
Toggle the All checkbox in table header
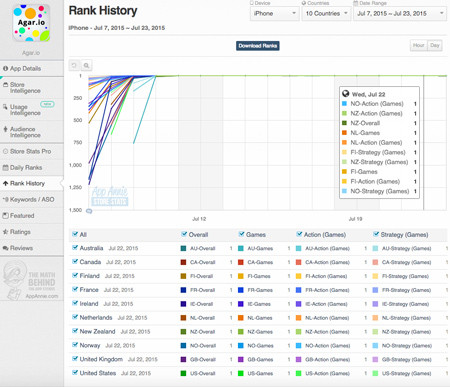pyautogui.click(x=75, y=234)
